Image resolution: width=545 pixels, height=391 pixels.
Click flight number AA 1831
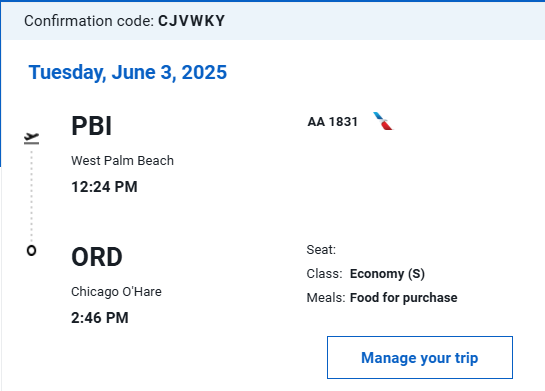click(333, 122)
